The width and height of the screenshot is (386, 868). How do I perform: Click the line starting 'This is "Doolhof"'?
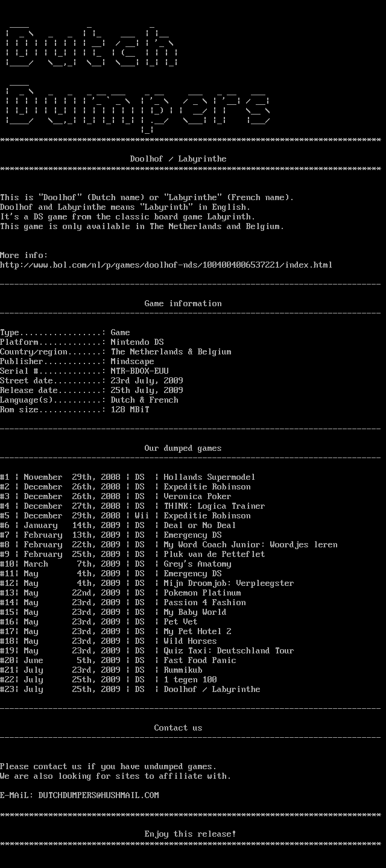click(x=147, y=198)
